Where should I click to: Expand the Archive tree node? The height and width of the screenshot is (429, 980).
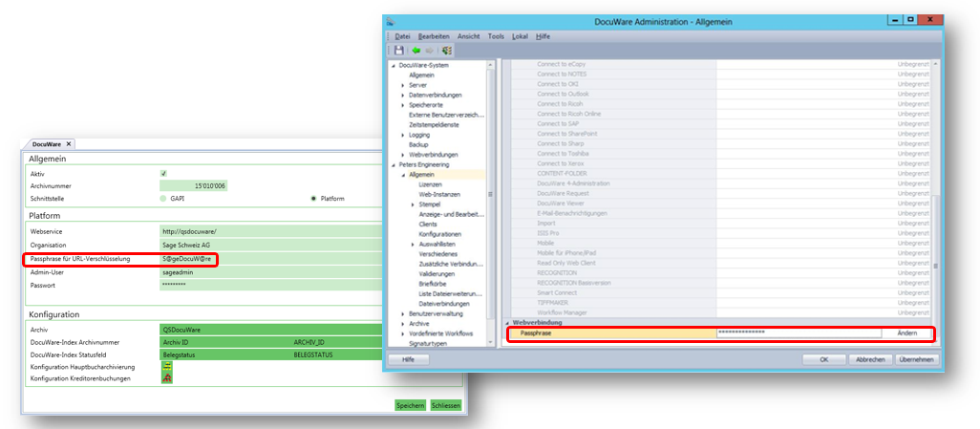[403, 324]
